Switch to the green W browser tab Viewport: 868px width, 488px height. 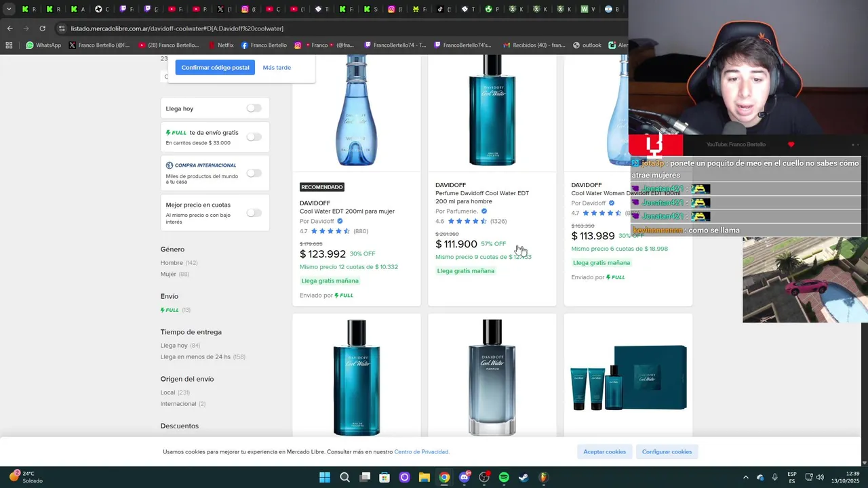pos(587,9)
